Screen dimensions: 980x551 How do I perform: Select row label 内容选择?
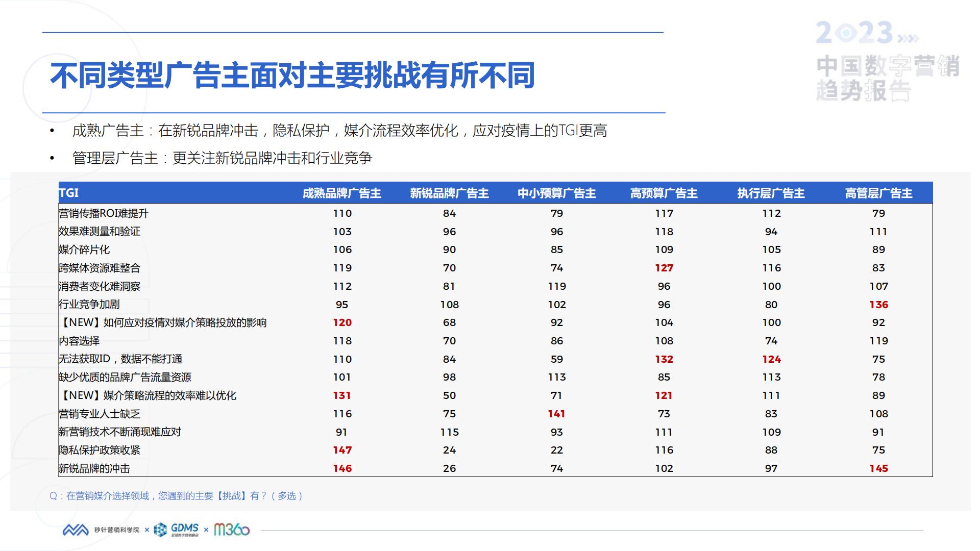79,341
